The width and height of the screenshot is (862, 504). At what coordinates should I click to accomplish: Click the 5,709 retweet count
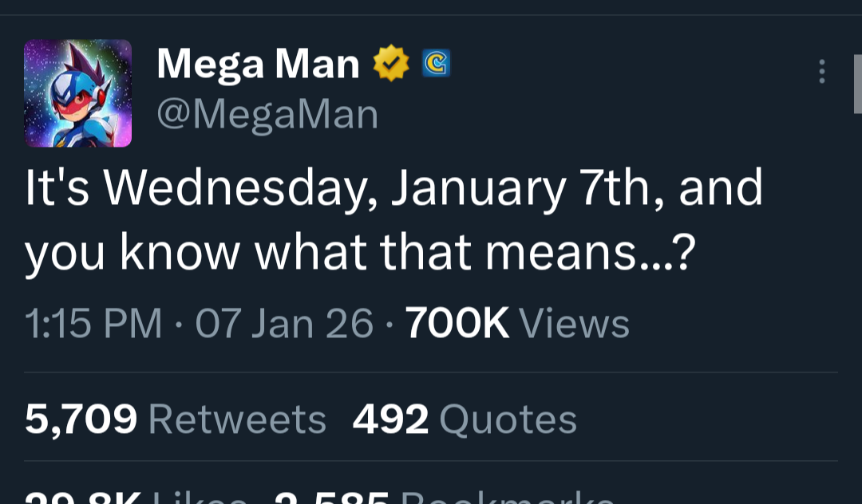coord(81,419)
